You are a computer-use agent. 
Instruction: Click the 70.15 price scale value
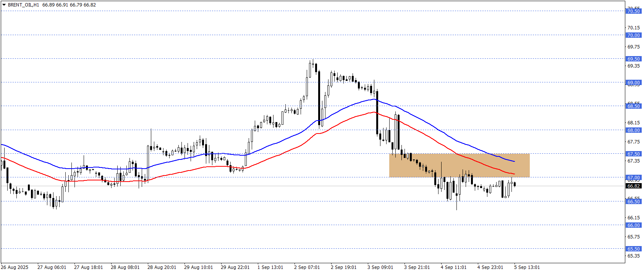[x=634, y=28]
